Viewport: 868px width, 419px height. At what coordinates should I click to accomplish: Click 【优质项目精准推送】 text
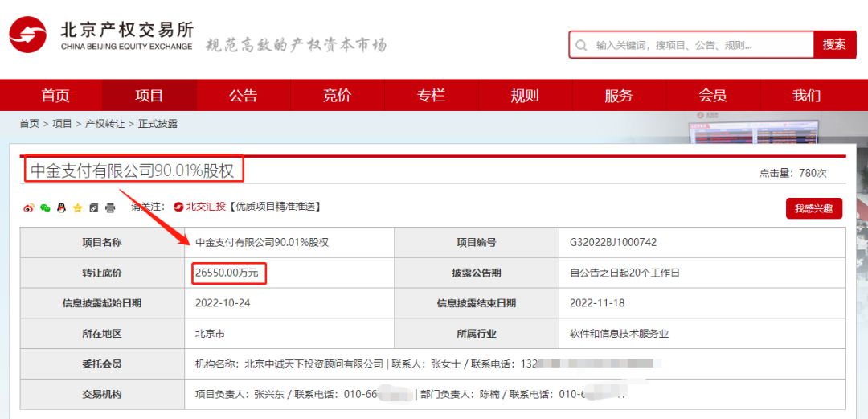[275, 207]
